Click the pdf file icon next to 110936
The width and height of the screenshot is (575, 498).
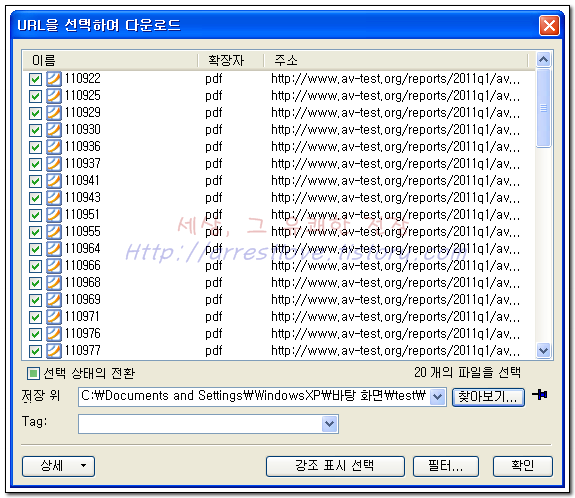click(x=54, y=147)
